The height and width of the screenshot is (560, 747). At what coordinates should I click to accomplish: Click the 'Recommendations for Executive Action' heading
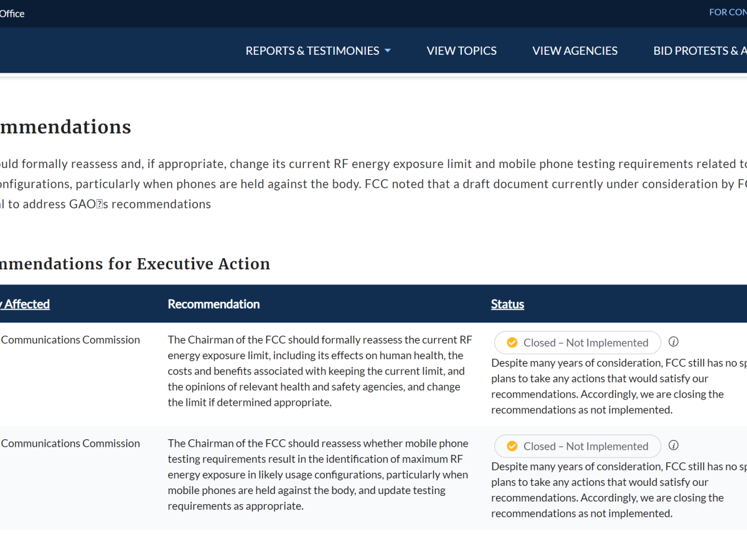click(134, 264)
